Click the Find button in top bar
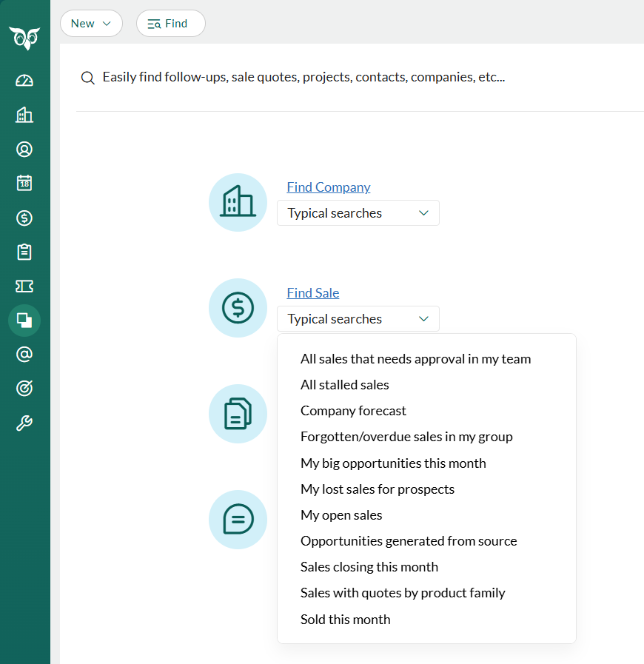Viewport: 644px width, 664px height. (x=170, y=24)
